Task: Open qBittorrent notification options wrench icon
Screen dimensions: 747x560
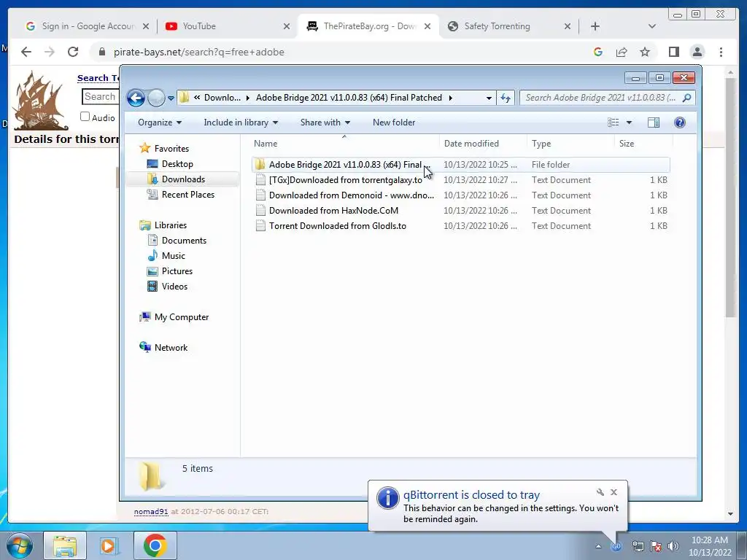Action: [600, 492]
